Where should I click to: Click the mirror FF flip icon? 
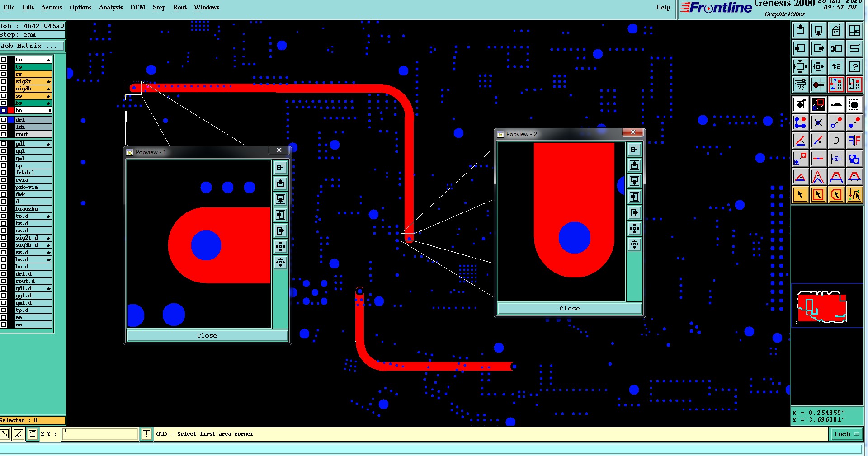coord(854,141)
